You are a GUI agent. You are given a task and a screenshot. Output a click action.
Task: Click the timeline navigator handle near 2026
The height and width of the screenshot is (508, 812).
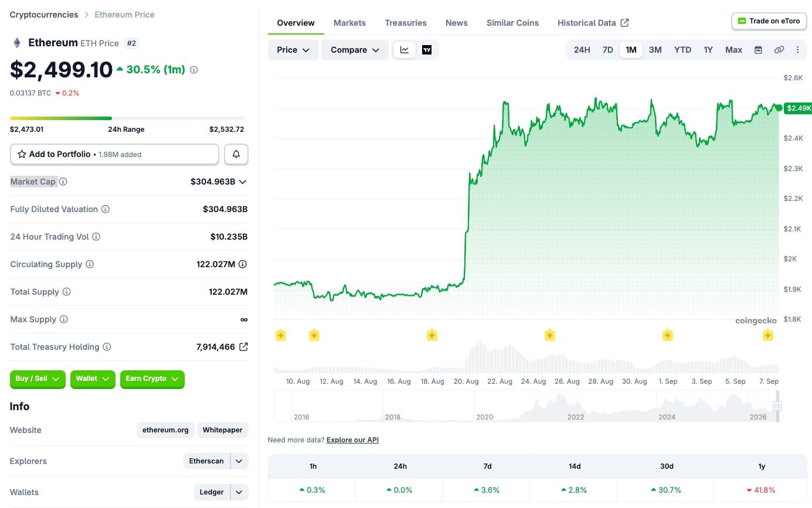[x=777, y=406]
